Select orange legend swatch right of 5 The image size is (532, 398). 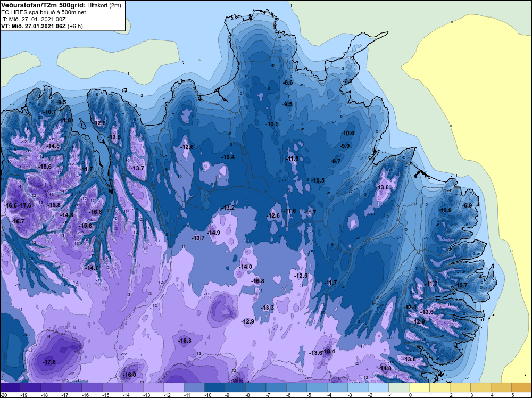[x=521, y=387]
